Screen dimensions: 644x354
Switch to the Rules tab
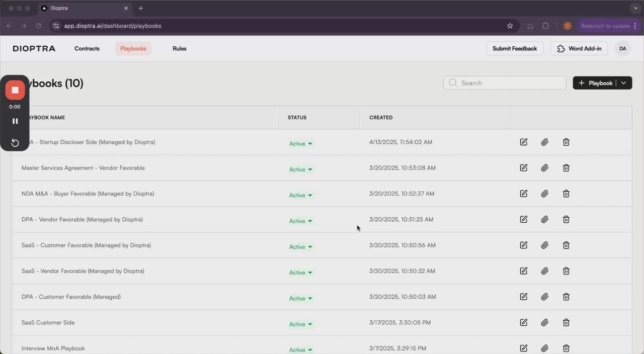coord(180,49)
